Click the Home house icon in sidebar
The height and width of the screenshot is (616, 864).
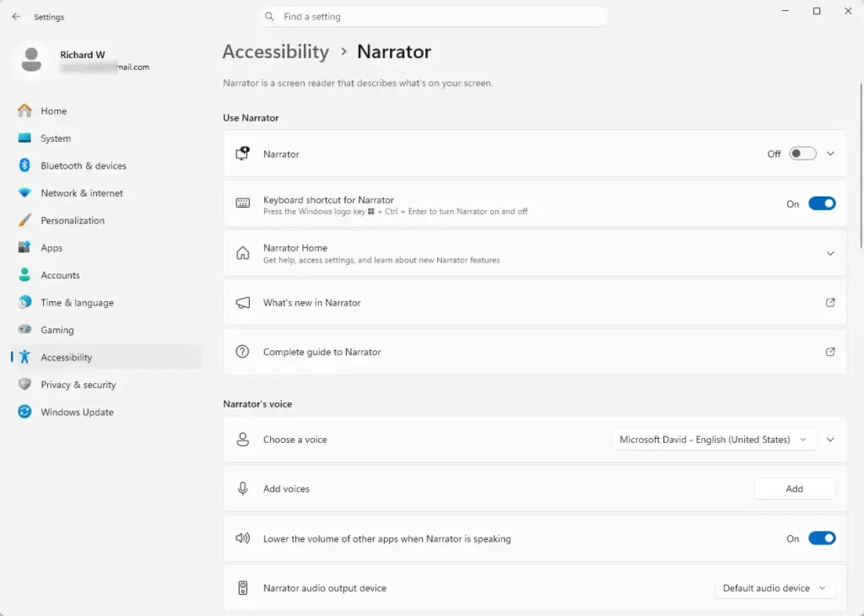(x=24, y=111)
